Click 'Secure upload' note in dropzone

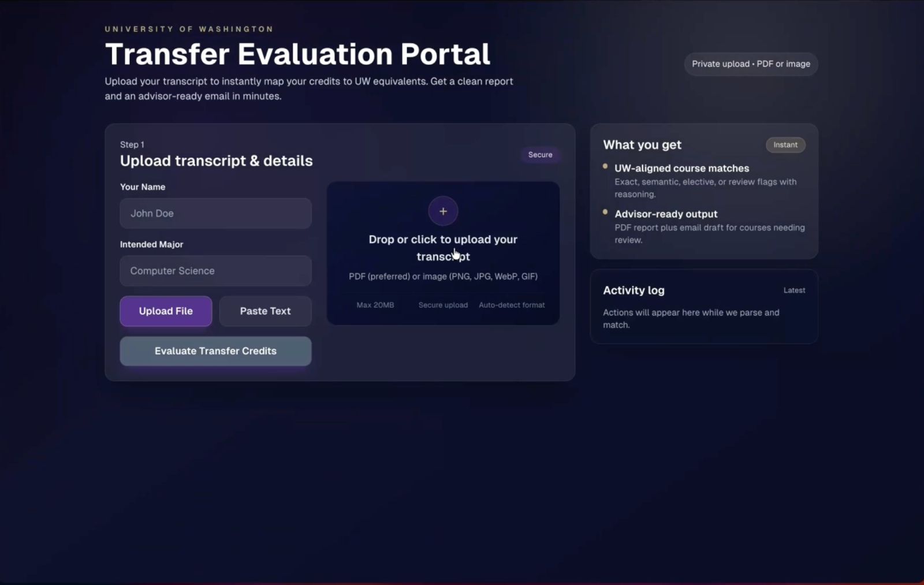point(443,305)
